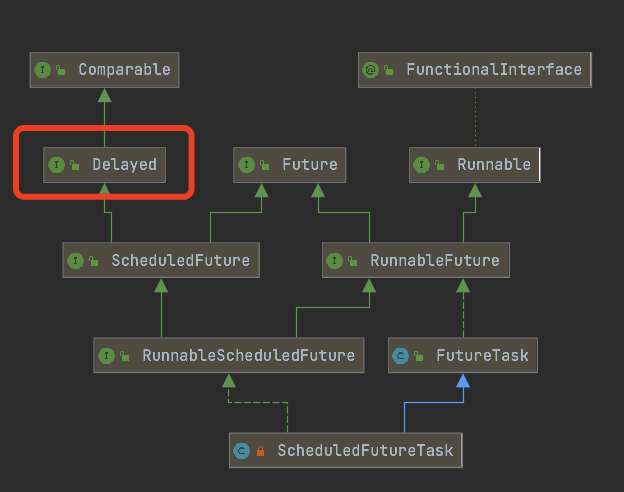Click the interface icon on Comparable node
Image resolution: width=624 pixels, height=492 pixels.
click(43, 70)
